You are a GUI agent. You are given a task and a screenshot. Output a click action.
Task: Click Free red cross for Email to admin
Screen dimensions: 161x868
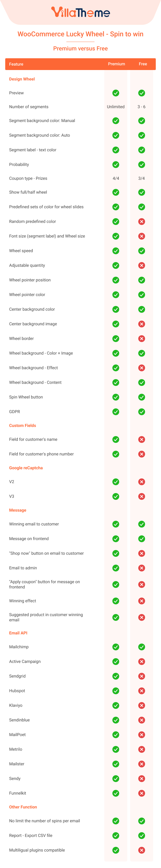pyautogui.click(x=142, y=568)
